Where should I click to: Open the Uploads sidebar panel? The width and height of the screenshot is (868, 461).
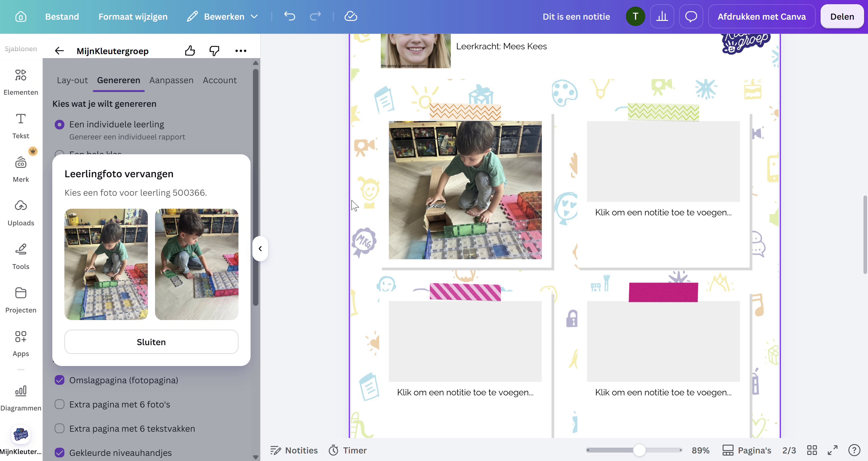[x=21, y=212]
